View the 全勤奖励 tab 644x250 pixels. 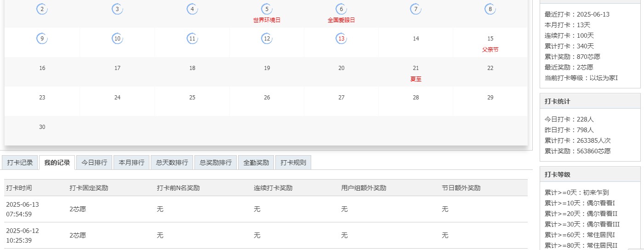[x=256, y=163]
